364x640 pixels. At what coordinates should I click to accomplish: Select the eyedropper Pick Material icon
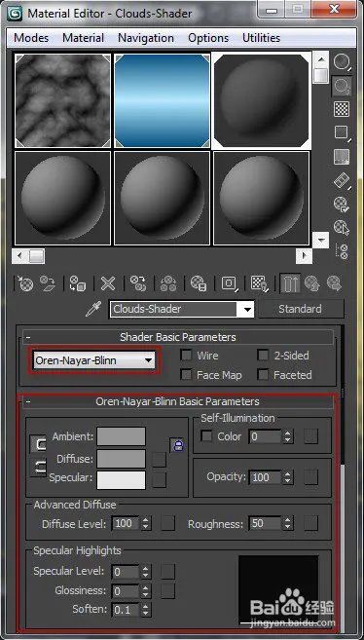coord(93,310)
